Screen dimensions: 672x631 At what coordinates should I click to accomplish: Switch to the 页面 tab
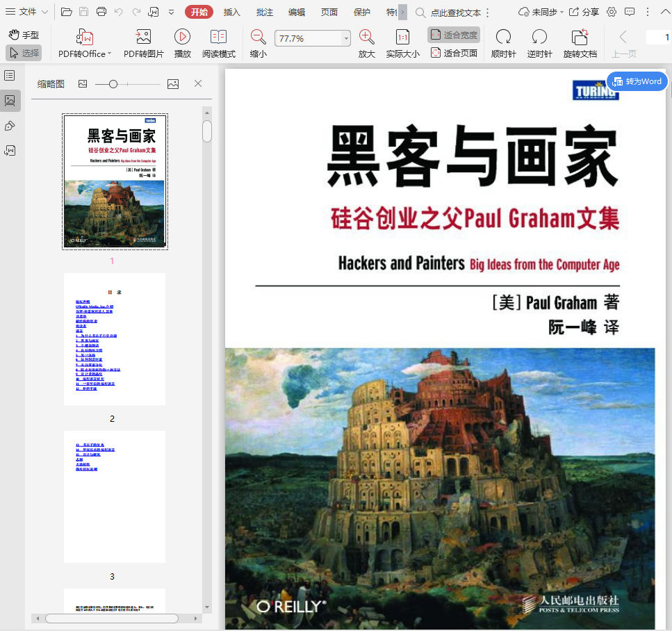click(329, 12)
